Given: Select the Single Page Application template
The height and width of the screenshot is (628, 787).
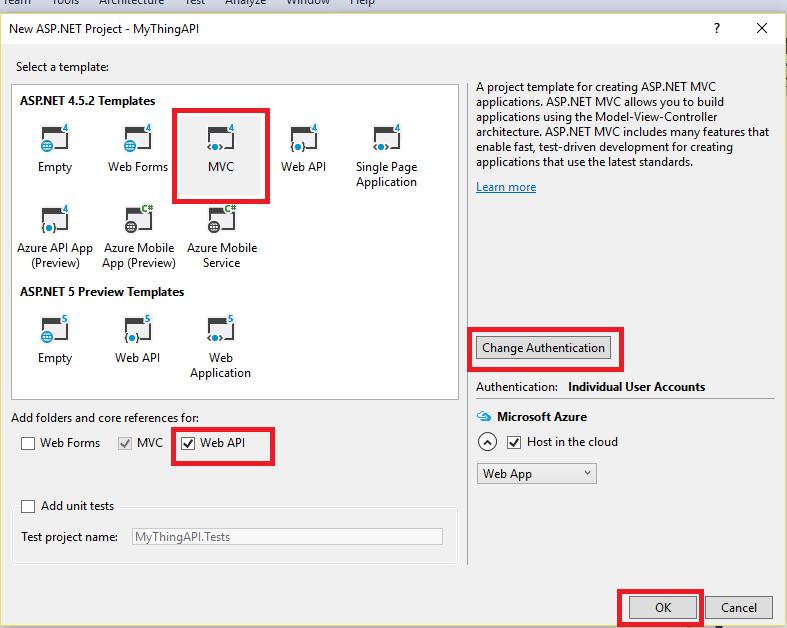Looking at the screenshot, I should (x=386, y=155).
